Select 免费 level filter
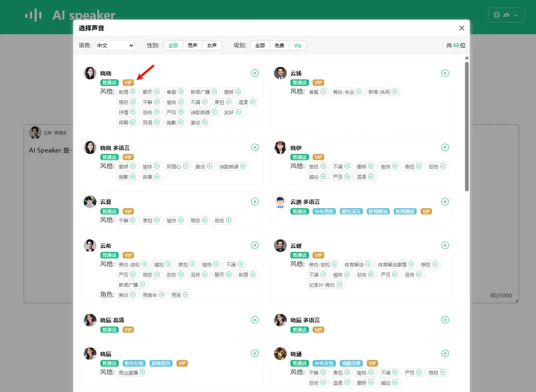Viewport: 536px width, 392px height. (279, 46)
